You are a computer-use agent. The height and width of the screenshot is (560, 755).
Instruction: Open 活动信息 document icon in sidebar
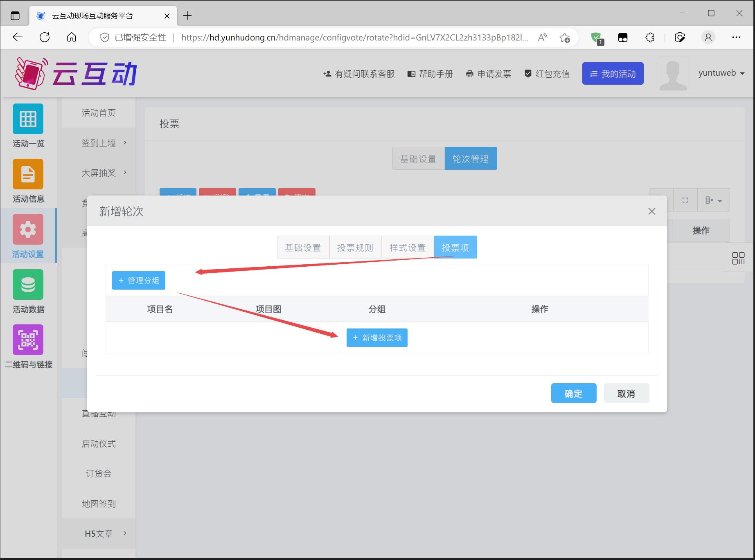click(x=28, y=174)
